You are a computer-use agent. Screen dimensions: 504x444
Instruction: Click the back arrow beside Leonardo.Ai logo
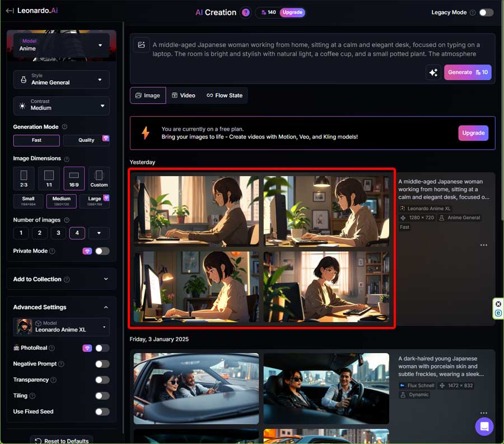(10, 11)
